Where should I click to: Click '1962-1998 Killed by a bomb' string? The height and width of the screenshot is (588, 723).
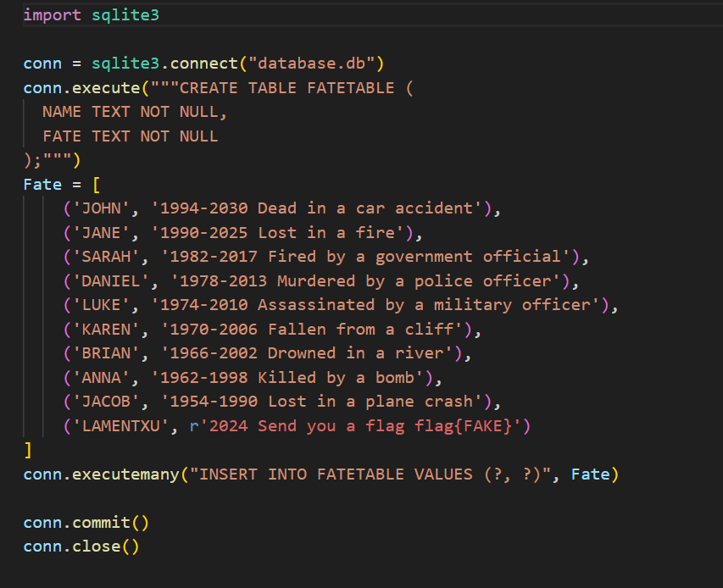[287, 378]
